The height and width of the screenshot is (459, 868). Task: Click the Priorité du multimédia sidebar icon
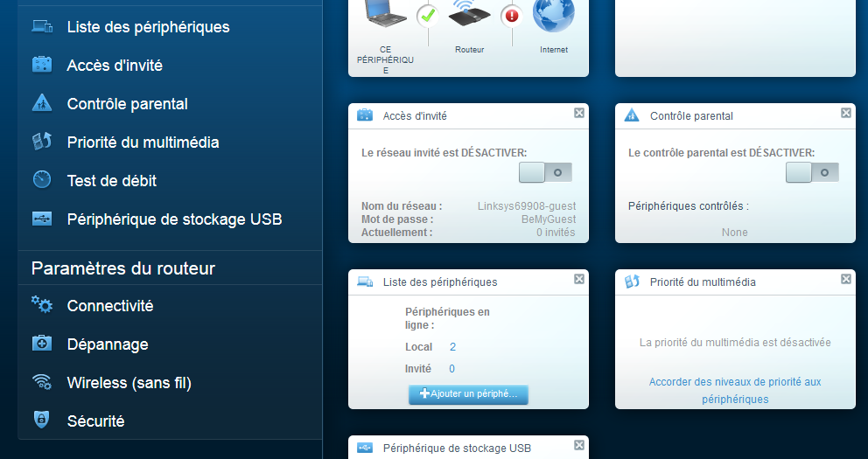[x=42, y=142]
